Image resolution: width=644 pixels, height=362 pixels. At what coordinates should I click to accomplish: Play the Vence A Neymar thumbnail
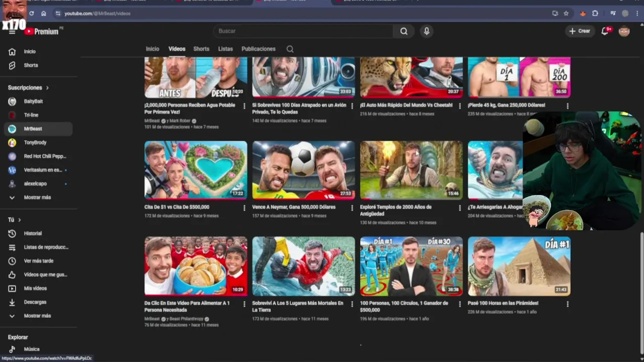303,170
